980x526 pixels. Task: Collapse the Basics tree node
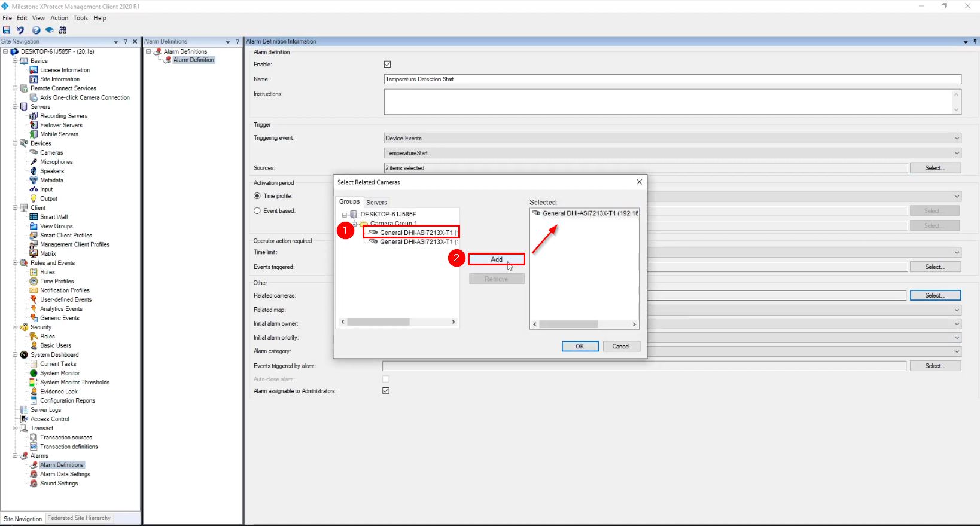pos(15,60)
